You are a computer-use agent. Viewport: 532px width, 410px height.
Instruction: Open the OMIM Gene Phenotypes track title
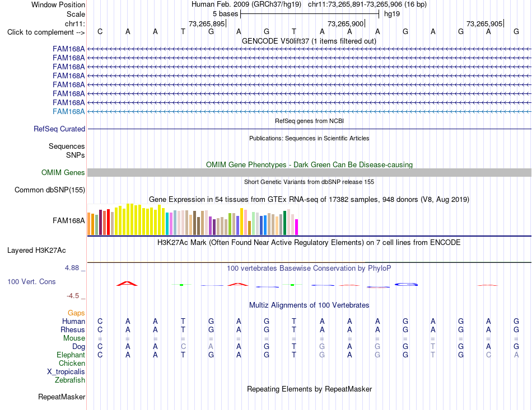click(x=309, y=164)
